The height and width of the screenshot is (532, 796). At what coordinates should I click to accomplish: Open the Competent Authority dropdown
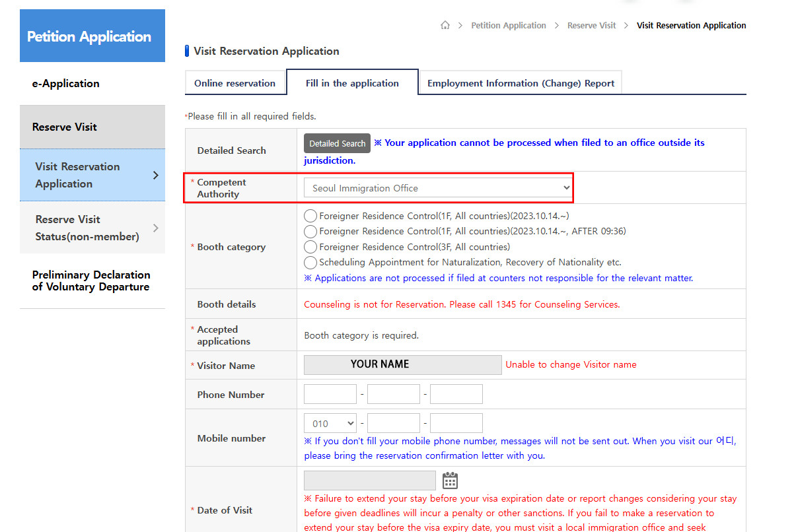[438, 188]
